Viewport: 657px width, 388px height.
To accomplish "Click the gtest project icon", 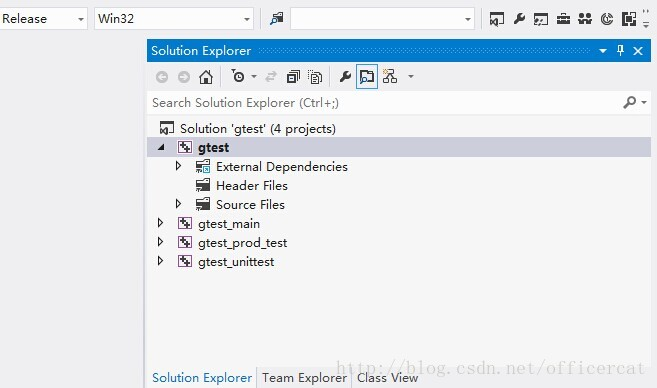I will tap(185, 147).
